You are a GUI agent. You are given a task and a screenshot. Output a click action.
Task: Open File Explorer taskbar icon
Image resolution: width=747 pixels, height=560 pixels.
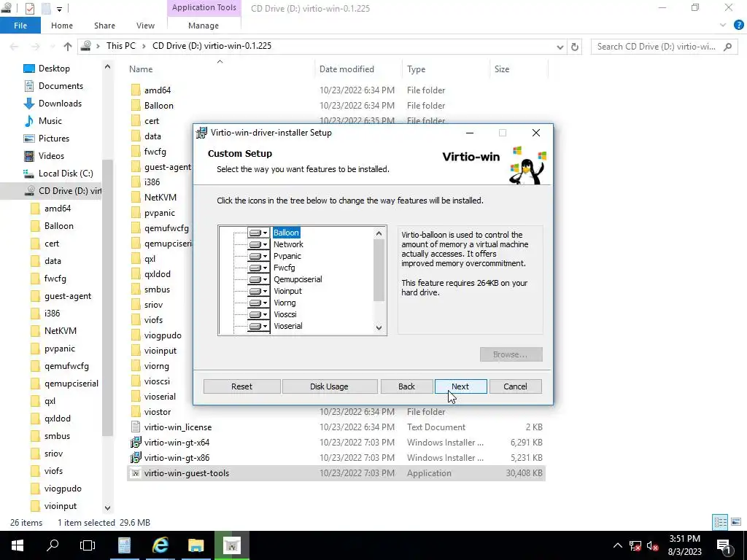coord(196,545)
